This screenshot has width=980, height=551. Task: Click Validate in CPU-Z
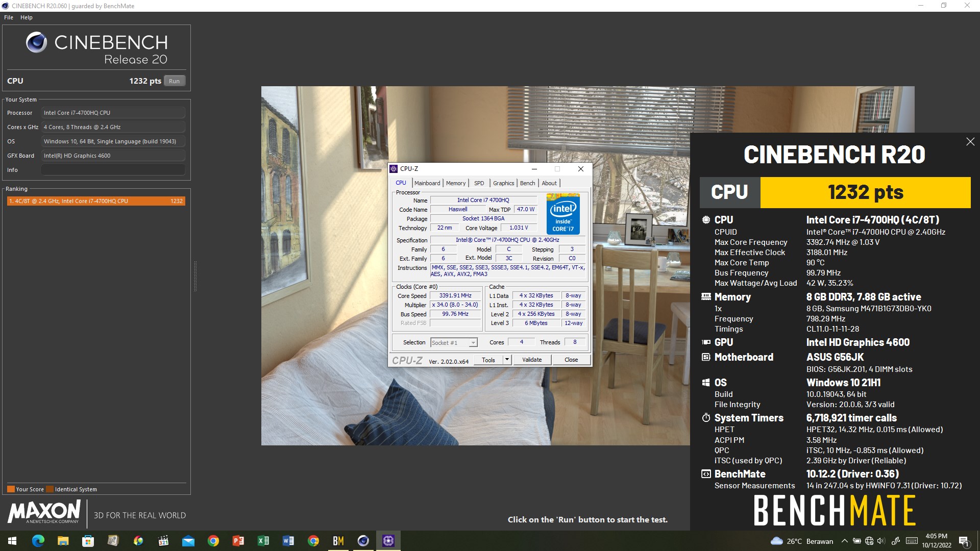[532, 360]
